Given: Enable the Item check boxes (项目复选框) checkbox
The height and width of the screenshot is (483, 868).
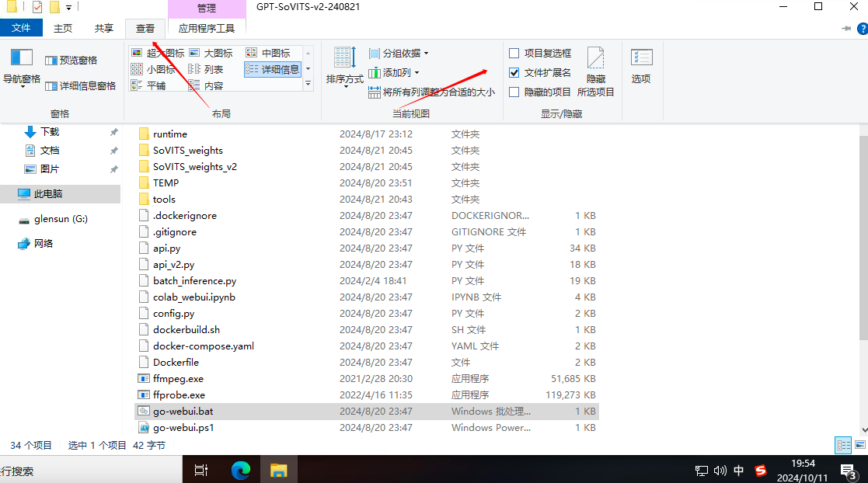Looking at the screenshot, I should 514,54.
